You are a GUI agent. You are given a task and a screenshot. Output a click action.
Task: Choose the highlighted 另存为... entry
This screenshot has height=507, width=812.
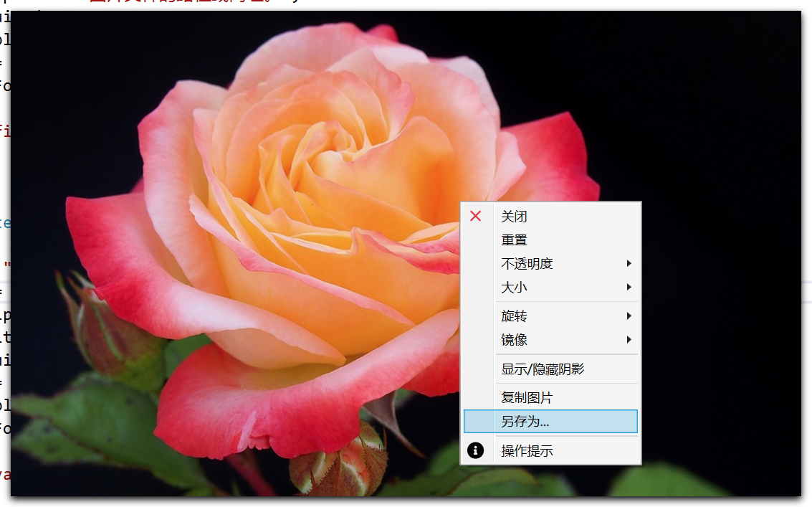550,422
